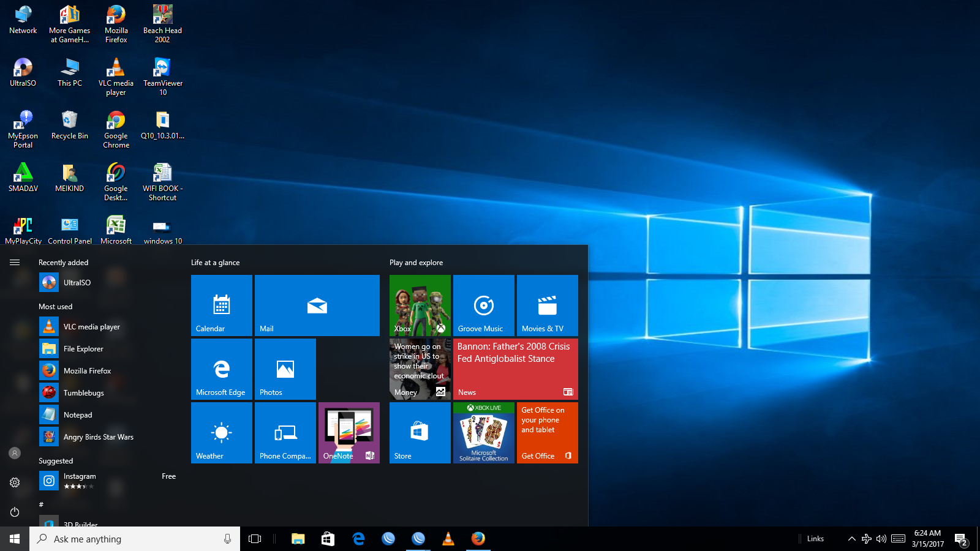This screenshot has width=980, height=551.
Task: Switch to Firefox on the taskbar
Action: coord(478,539)
